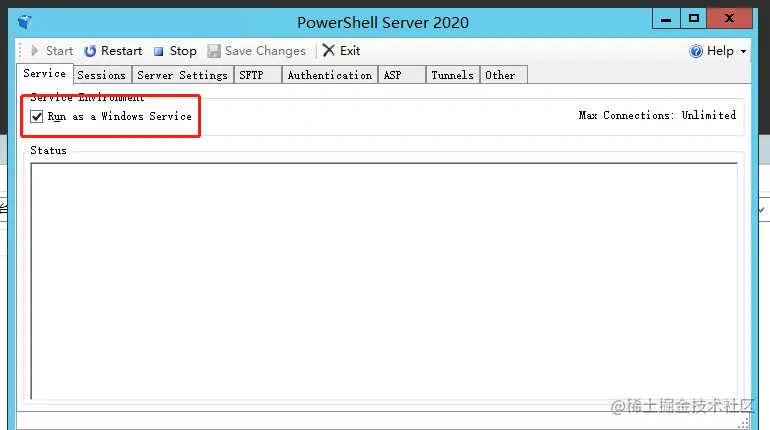
Task: Minimize the PowerShell Server window
Action: [x=666, y=19]
